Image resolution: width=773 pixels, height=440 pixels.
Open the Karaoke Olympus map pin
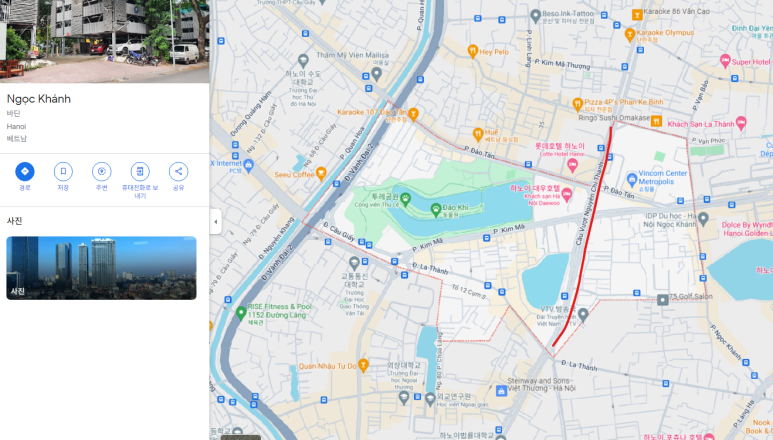(629, 32)
